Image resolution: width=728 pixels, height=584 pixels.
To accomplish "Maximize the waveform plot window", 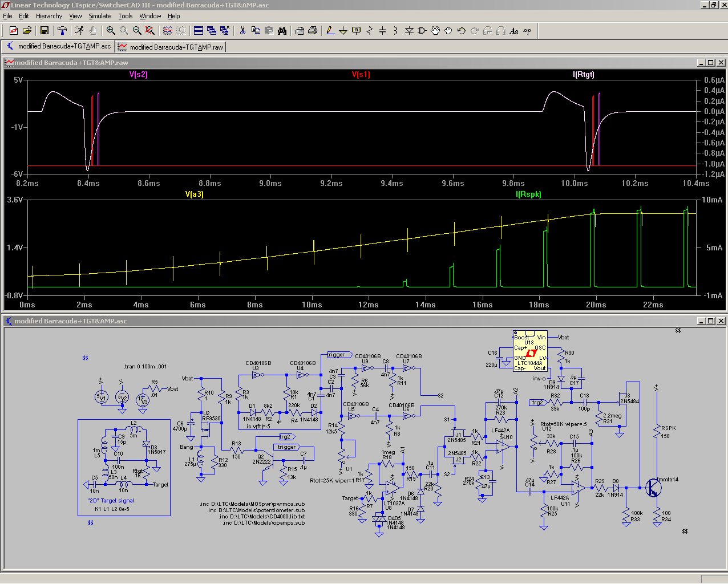I will click(710, 63).
